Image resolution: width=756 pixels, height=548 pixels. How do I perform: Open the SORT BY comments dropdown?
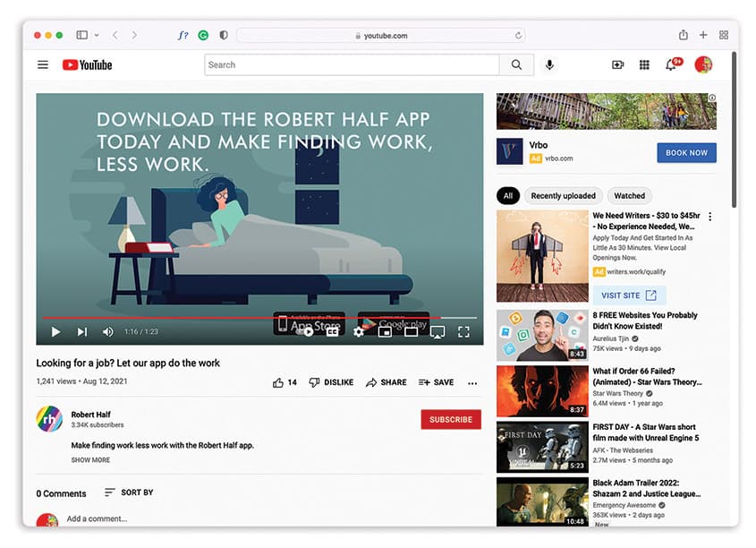tap(129, 492)
